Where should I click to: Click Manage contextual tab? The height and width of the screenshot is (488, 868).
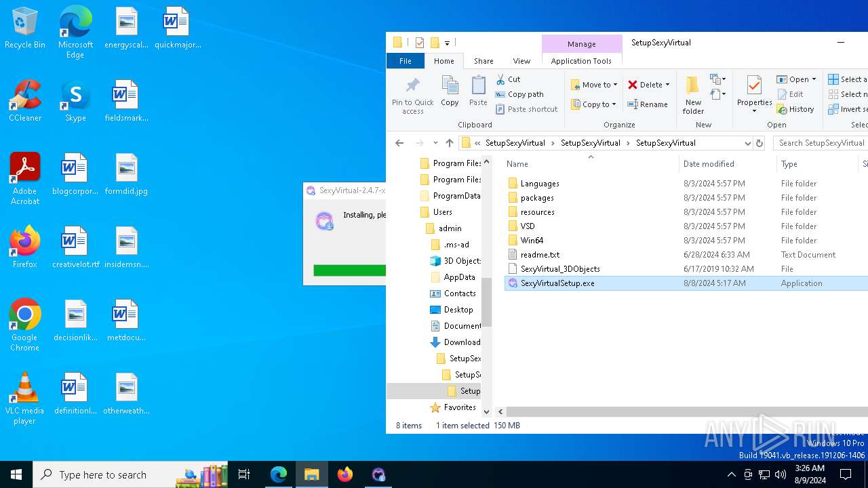(x=582, y=44)
